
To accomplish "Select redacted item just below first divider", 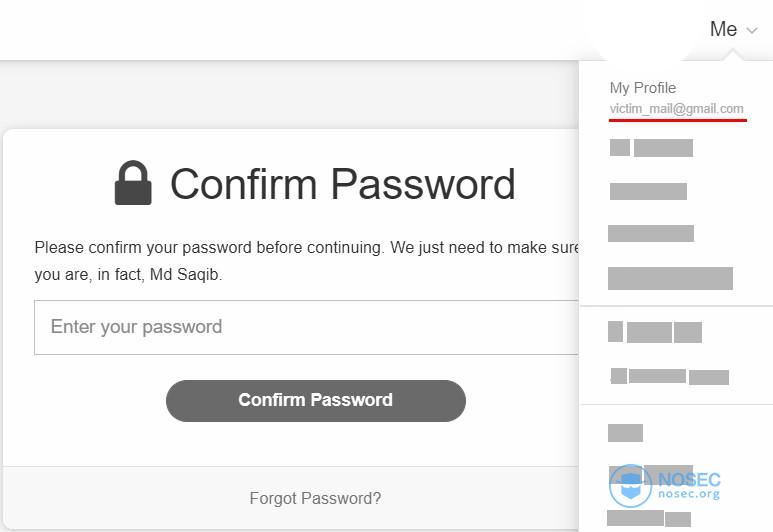I will (x=655, y=332).
